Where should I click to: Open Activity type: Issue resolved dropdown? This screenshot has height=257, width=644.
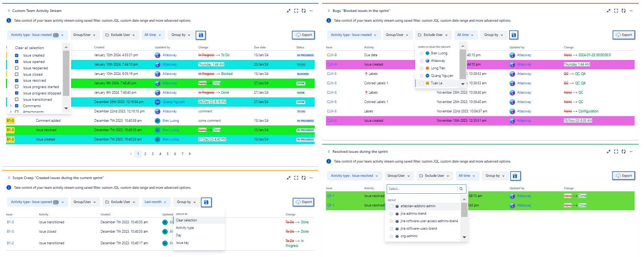pos(354,176)
